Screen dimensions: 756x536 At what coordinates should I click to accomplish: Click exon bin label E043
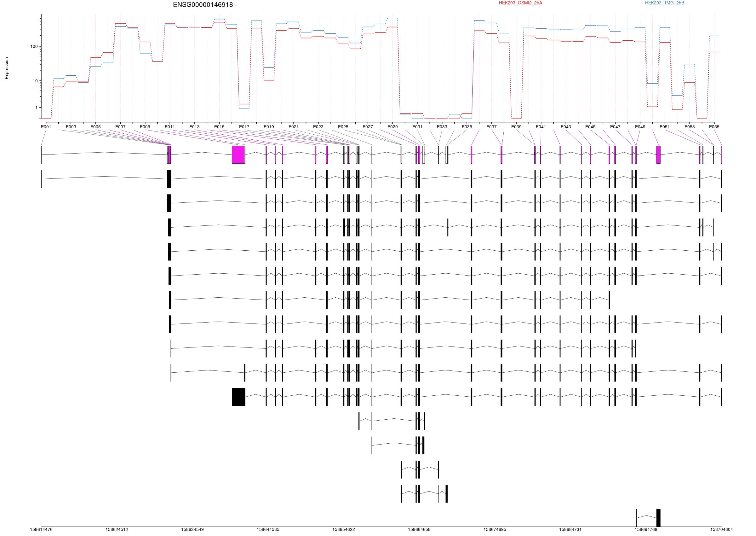566,127
